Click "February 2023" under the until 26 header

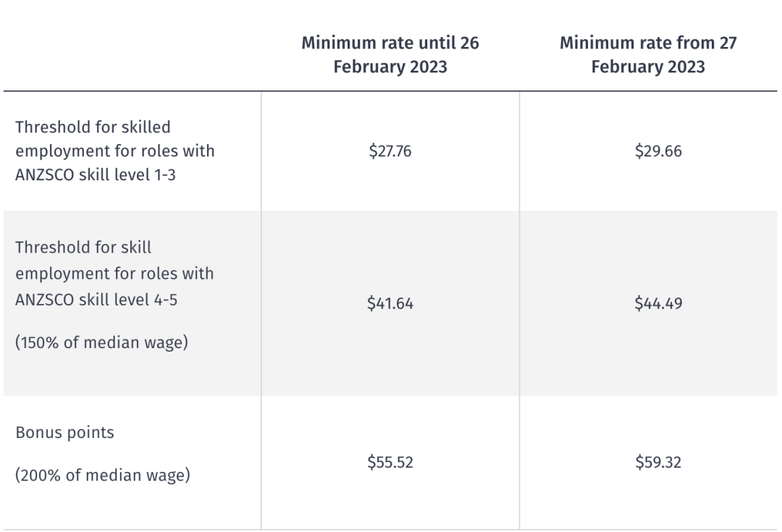click(x=390, y=67)
